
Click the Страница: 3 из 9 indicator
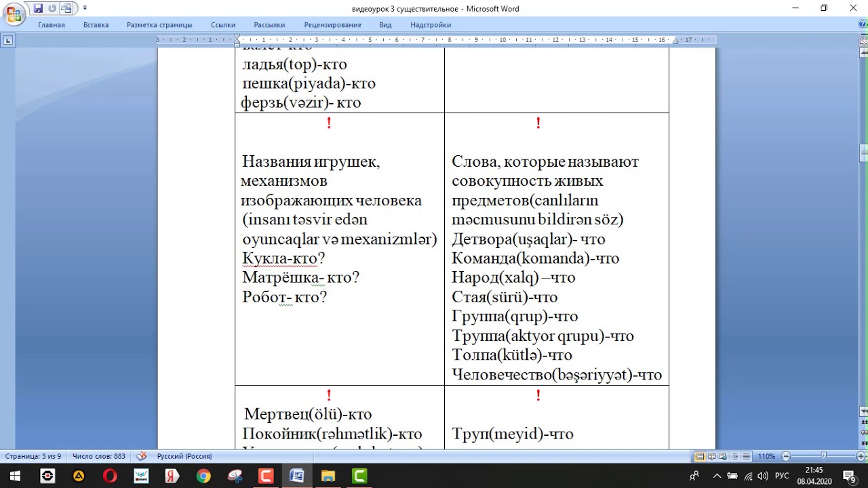coord(33,456)
